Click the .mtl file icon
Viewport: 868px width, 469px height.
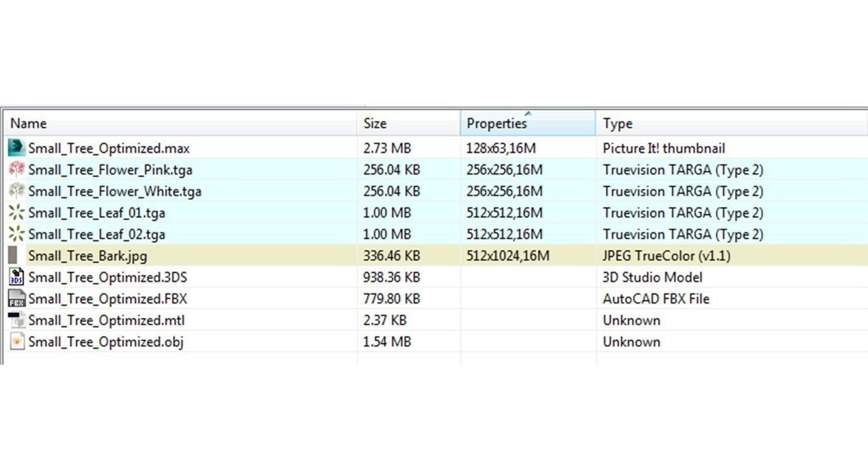(17, 320)
